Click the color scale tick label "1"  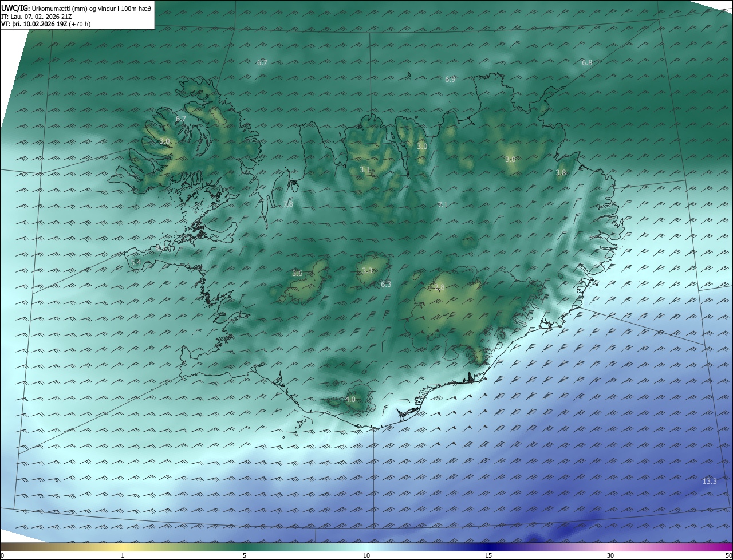[123, 555]
